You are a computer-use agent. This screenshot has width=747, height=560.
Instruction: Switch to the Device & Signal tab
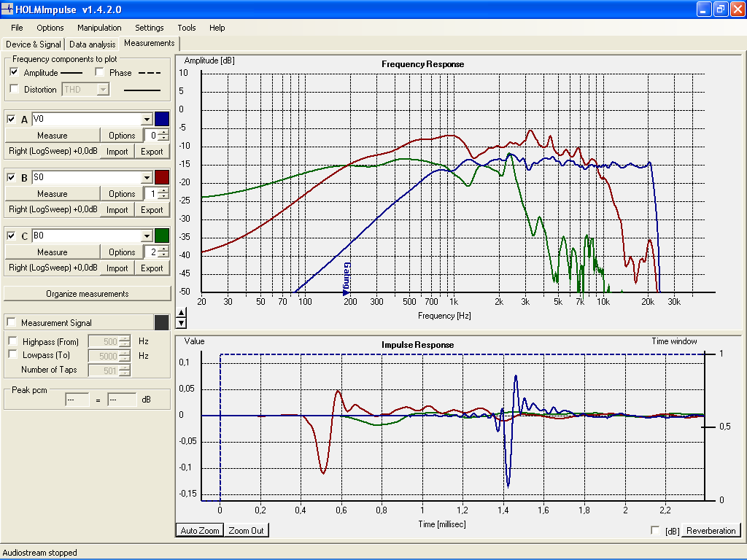click(x=34, y=44)
